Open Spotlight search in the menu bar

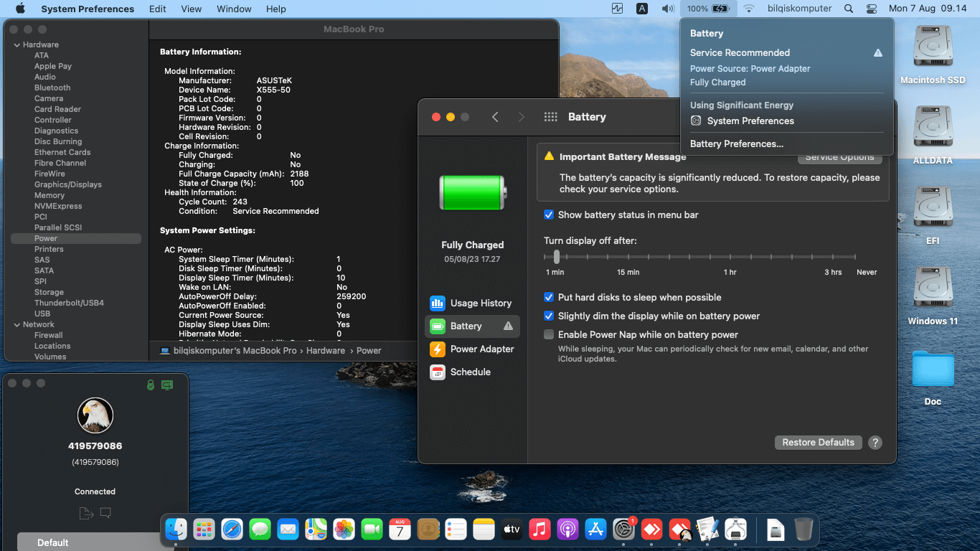click(849, 9)
